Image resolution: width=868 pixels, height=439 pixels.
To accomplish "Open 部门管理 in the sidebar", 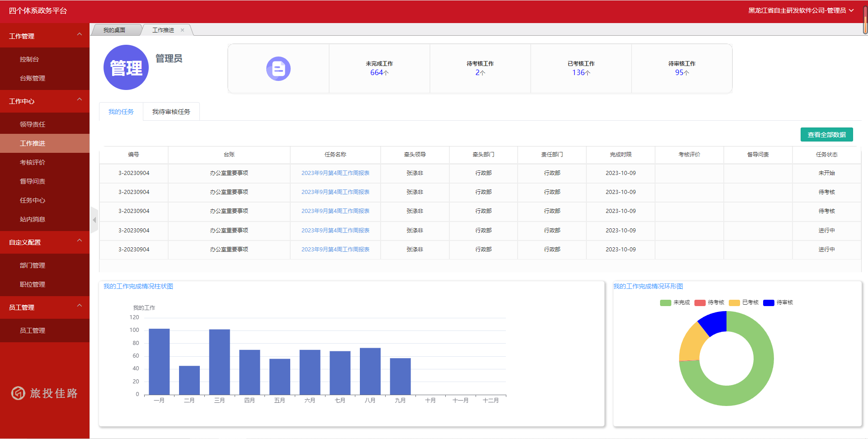I will 45,265.
